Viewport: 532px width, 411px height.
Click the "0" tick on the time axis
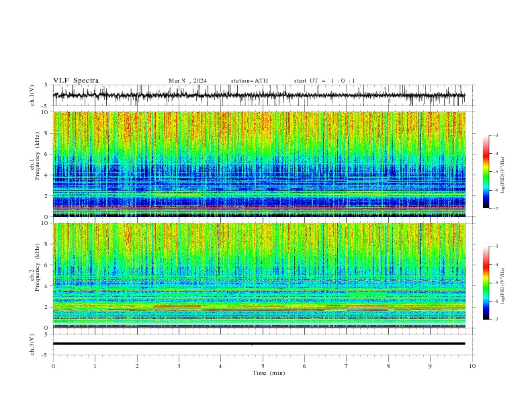[53, 366]
